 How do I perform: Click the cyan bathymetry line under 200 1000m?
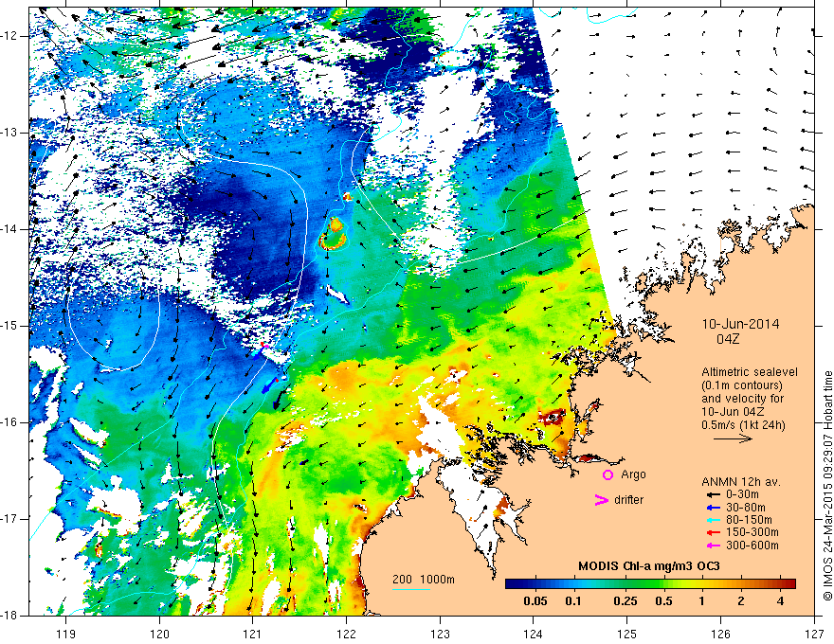click(x=411, y=590)
